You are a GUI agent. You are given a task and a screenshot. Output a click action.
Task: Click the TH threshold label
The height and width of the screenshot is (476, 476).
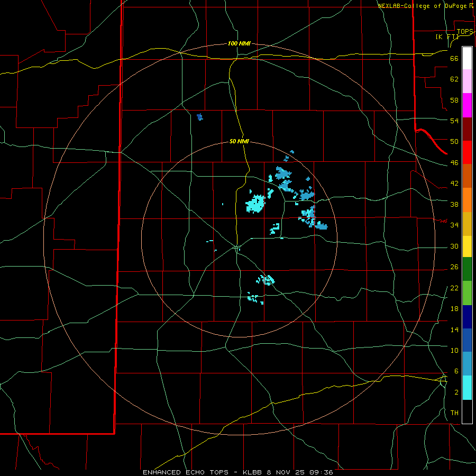tap(454, 413)
